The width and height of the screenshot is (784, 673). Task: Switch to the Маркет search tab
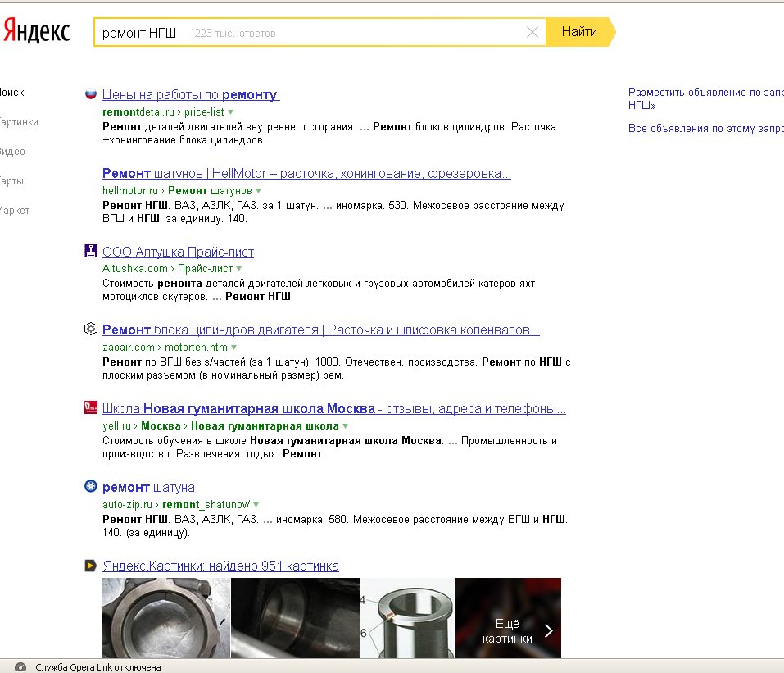pyautogui.click(x=15, y=210)
